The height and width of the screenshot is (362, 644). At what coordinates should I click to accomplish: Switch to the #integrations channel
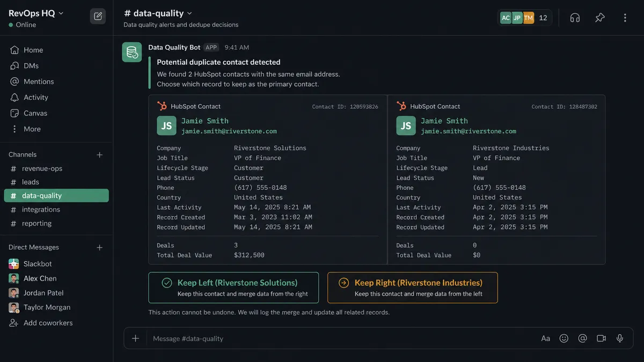tap(56, 209)
